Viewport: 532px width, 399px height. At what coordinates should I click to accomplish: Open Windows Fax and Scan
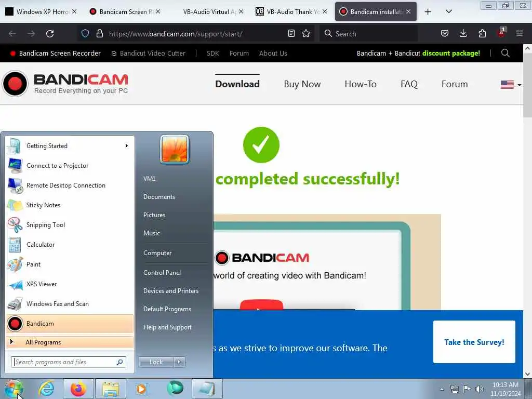pos(70,303)
